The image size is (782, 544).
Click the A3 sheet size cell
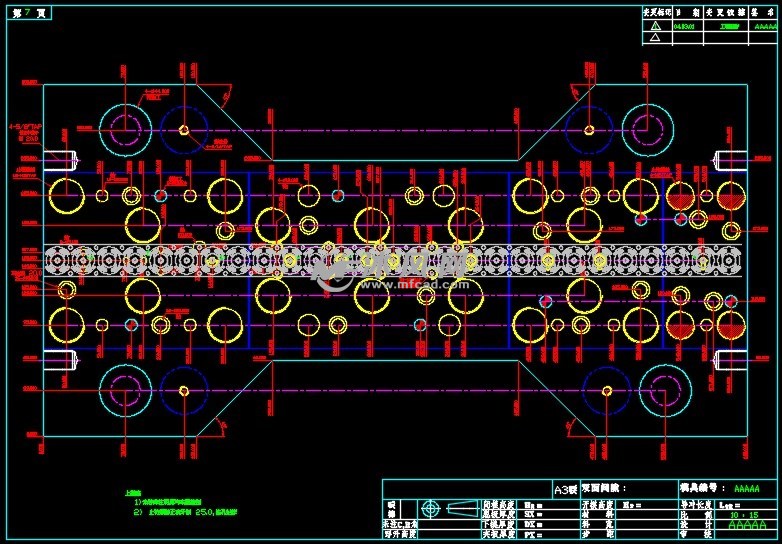pos(566,489)
